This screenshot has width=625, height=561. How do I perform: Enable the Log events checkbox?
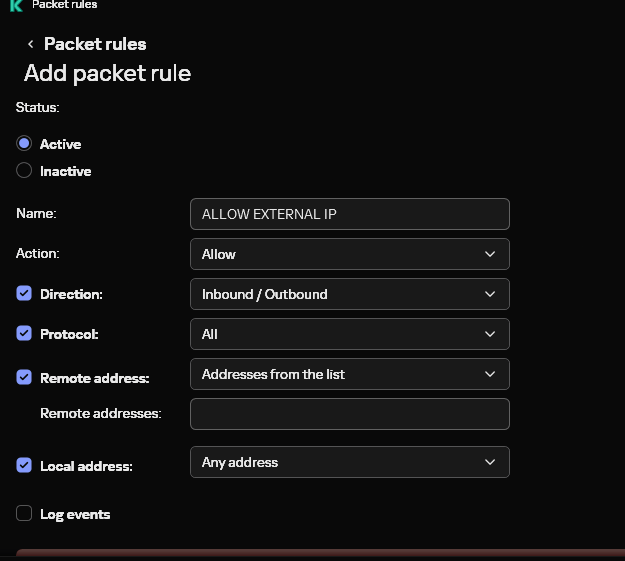(x=24, y=514)
